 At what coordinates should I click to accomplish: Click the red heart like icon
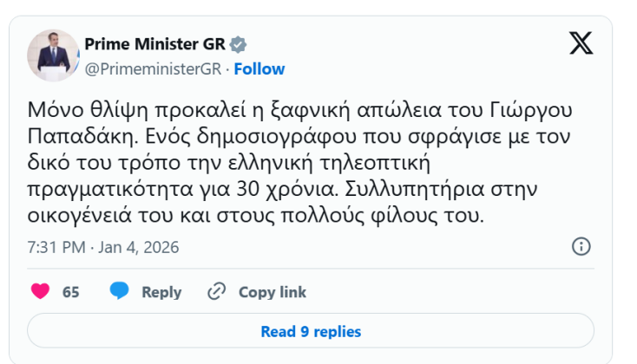[x=40, y=292]
